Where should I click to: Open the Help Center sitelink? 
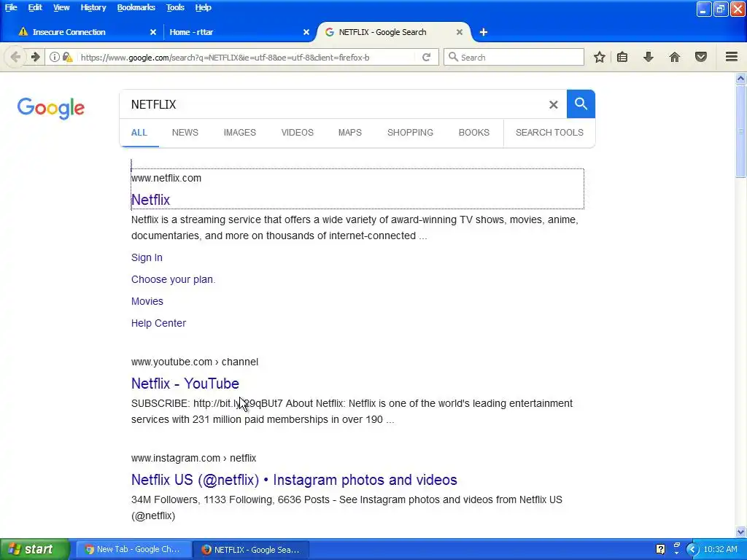click(x=158, y=323)
